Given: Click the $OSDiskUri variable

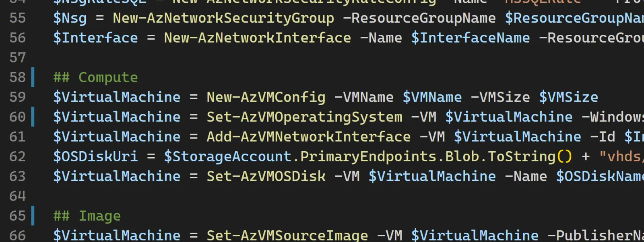Looking at the screenshot, I should point(95,156).
